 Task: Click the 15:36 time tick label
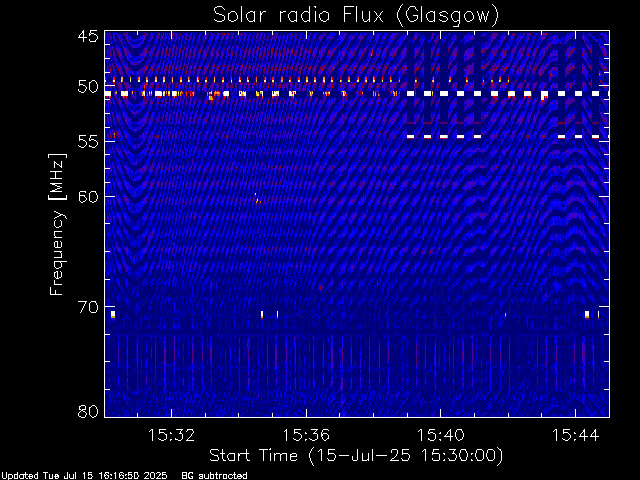point(306,435)
